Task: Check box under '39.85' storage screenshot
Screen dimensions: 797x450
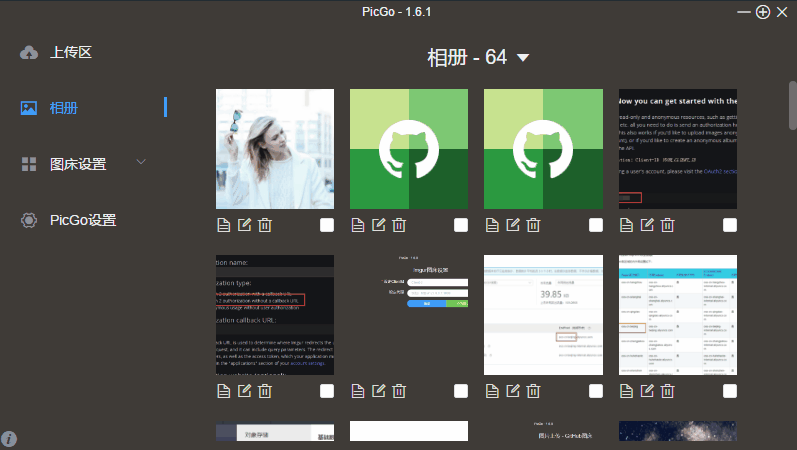Action: [x=596, y=391]
